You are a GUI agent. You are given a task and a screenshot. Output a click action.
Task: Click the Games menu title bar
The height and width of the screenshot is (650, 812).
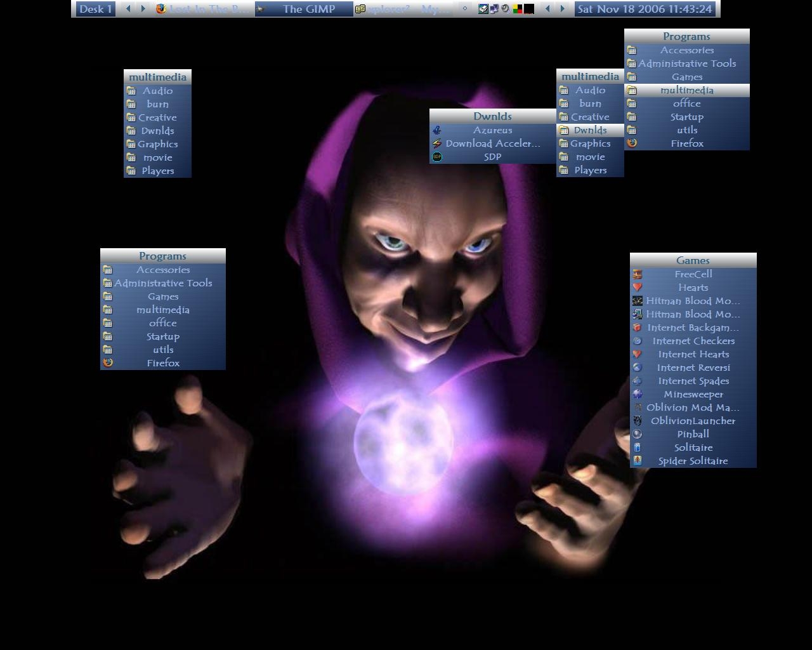coord(693,260)
